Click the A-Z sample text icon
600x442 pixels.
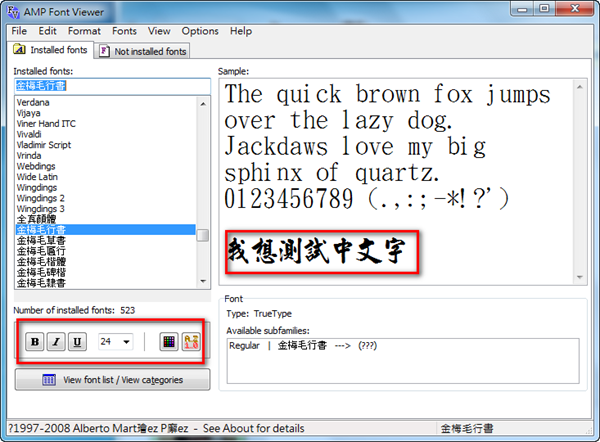(x=188, y=342)
